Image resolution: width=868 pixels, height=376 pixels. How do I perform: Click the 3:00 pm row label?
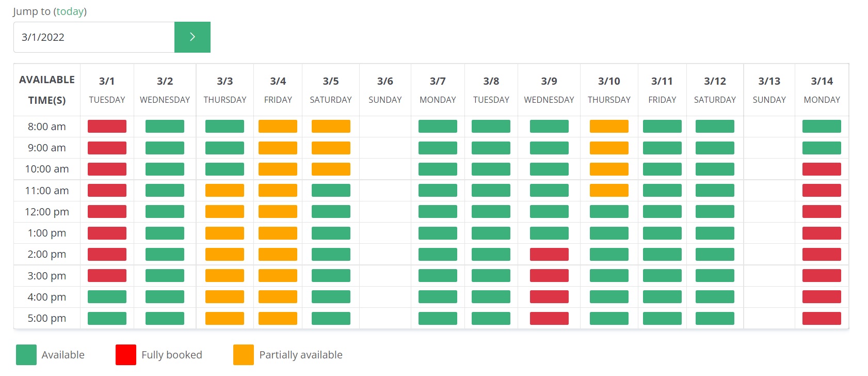coord(47,276)
